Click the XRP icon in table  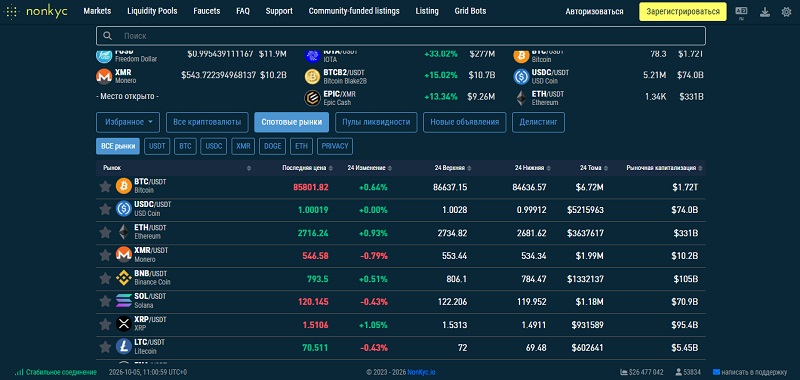(124, 324)
